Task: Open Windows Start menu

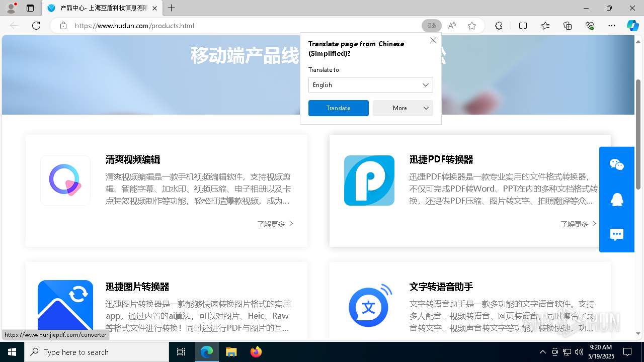Action: 12,352
